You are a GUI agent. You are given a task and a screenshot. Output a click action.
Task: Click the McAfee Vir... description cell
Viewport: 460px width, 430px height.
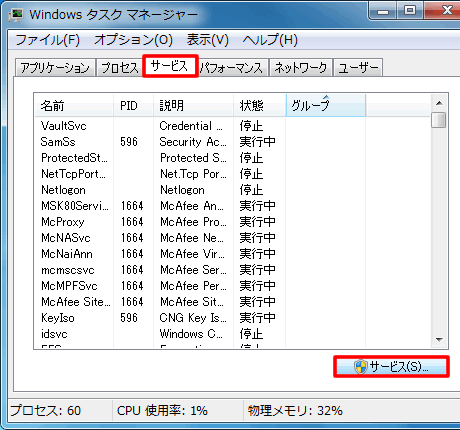click(x=192, y=254)
